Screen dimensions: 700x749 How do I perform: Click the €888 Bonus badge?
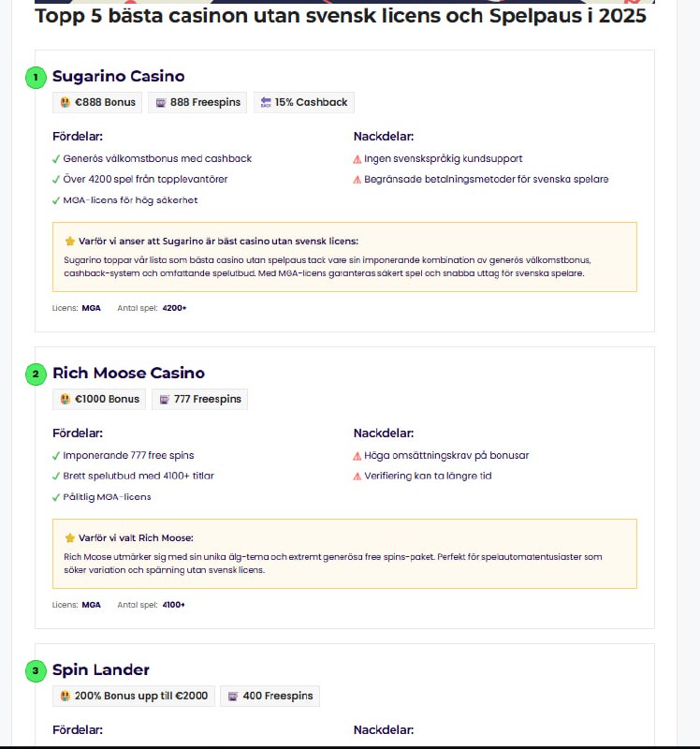coord(97,103)
